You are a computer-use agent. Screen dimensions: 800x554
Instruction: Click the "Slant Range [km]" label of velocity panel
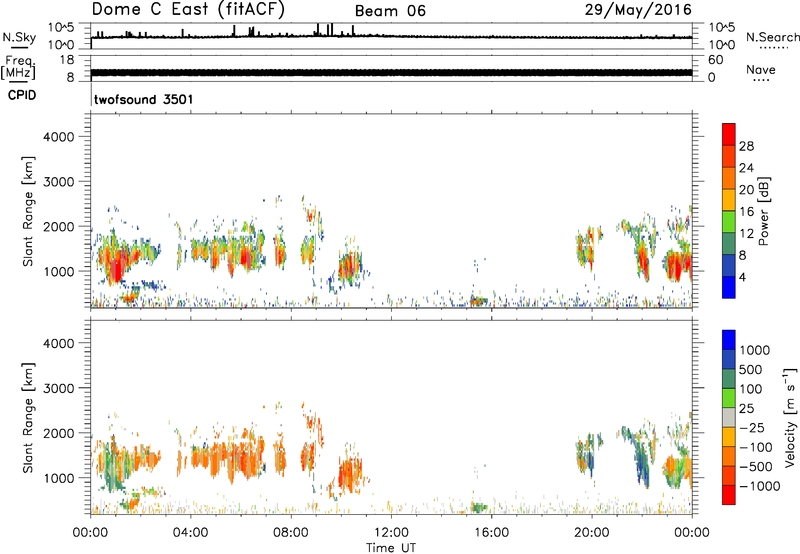[x=28, y=418]
